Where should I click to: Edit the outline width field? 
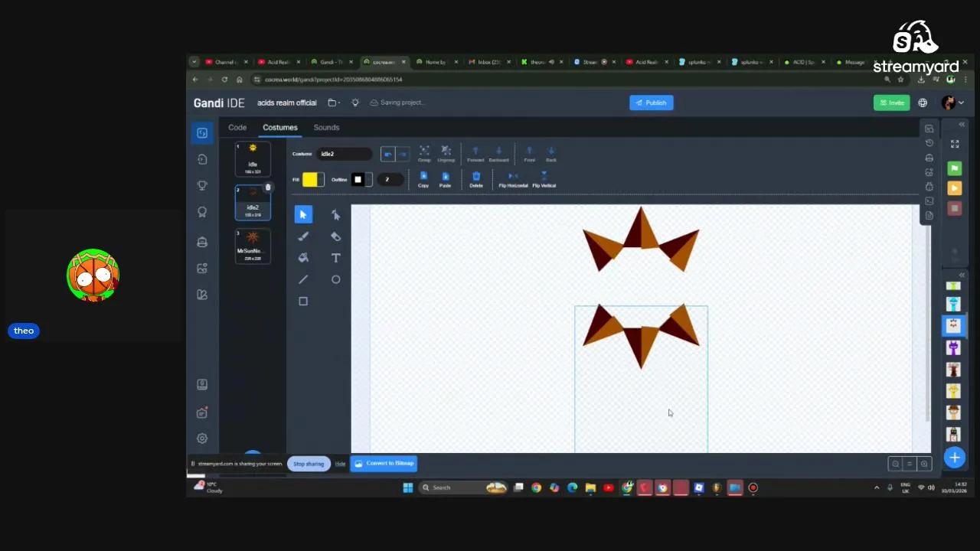[x=392, y=180]
